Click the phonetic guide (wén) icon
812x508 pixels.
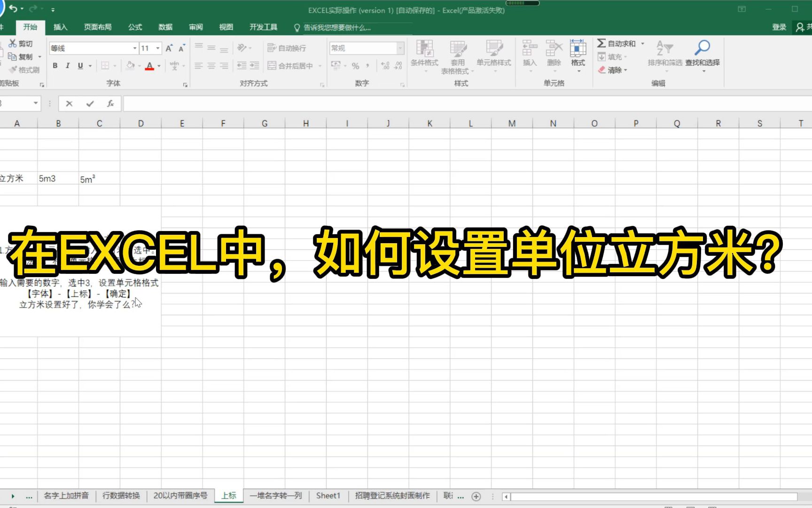pos(174,66)
